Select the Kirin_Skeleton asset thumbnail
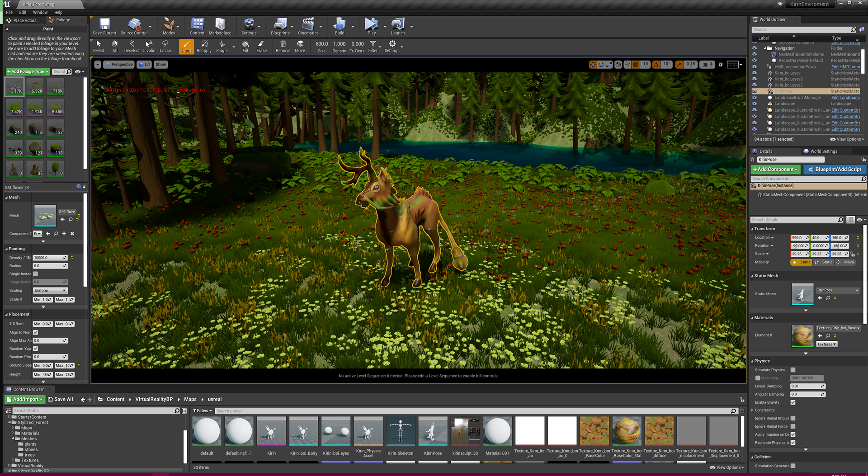This screenshot has width=868, height=476. point(400,431)
